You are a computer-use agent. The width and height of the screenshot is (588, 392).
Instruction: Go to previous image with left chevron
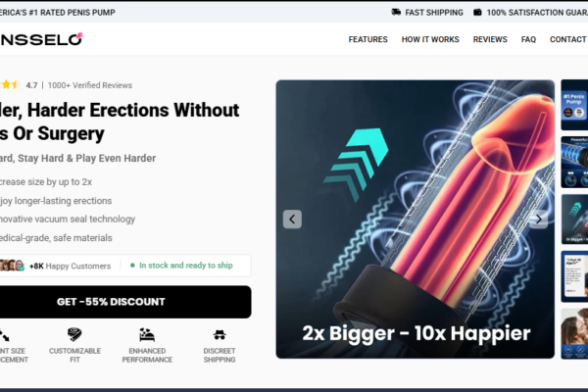(292, 220)
